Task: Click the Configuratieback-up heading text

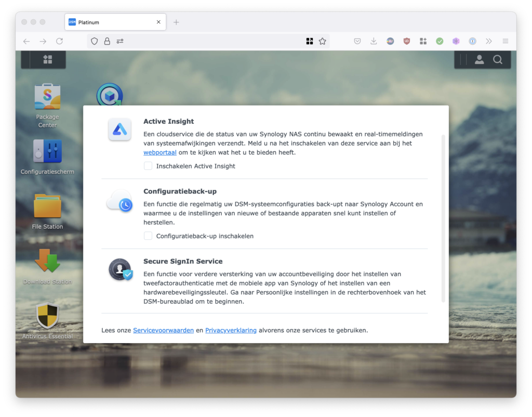Action: (180, 191)
